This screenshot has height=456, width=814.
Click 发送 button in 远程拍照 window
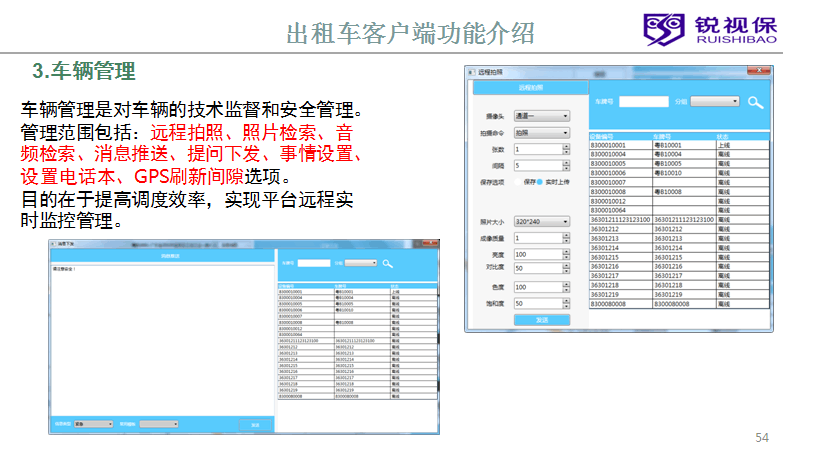click(541, 320)
